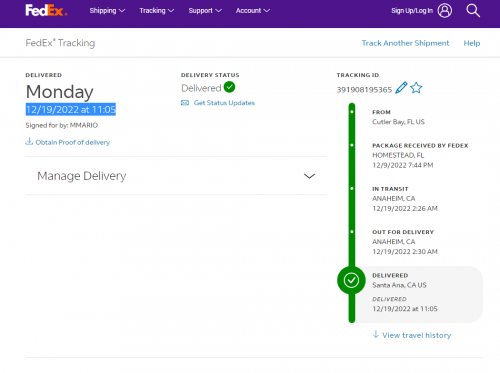Screen dimensions: 500x373
Task: Open the Account menu
Action: [x=253, y=11]
